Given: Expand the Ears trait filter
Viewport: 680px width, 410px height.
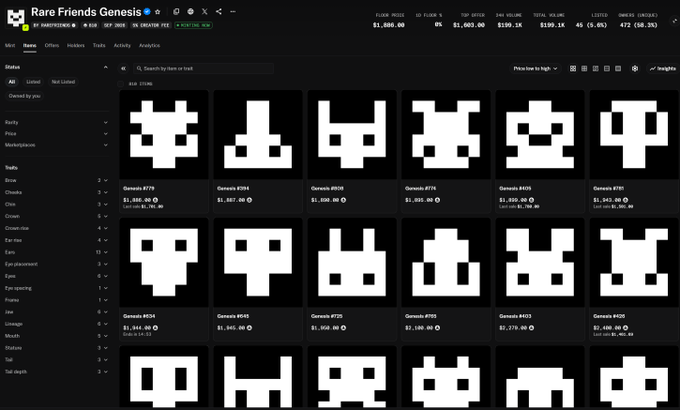Looking at the screenshot, I should [56, 252].
